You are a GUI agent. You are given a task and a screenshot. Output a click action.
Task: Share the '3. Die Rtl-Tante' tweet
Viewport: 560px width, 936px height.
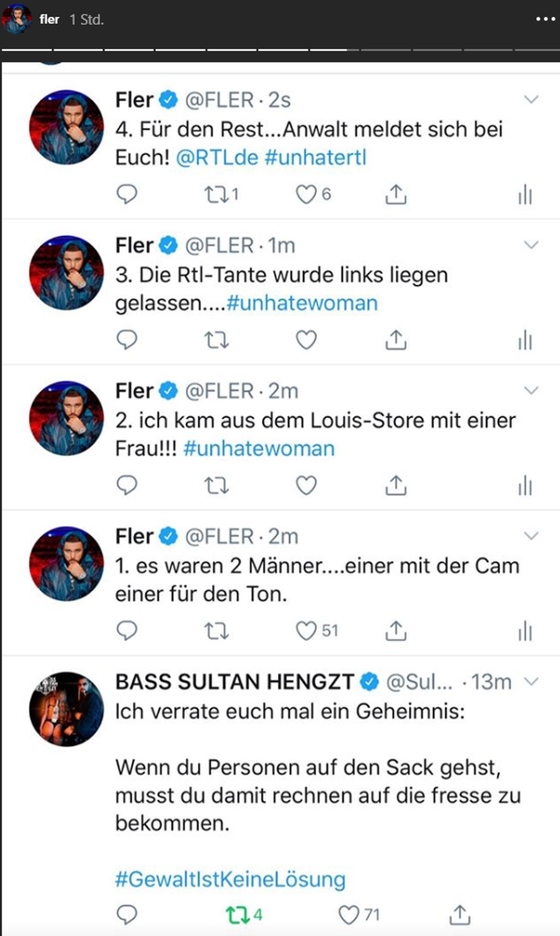pyautogui.click(x=396, y=340)
